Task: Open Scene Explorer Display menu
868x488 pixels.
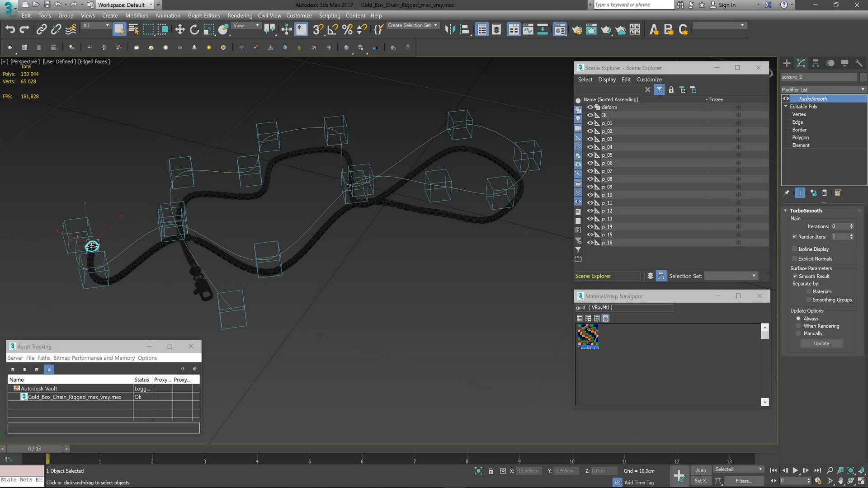Action: (x=607, y=80)
